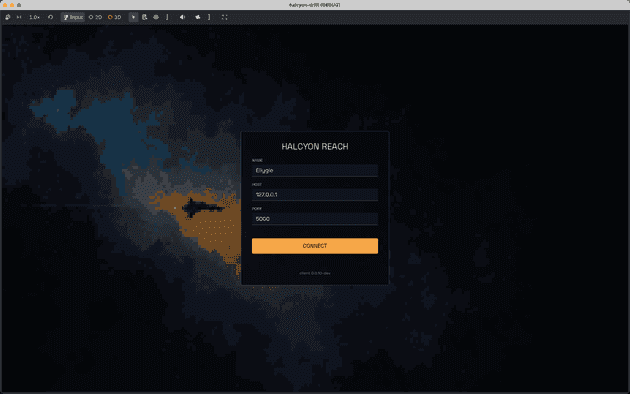The width and height of the screenshot is (630, 394).
Task: Switch to the 2D selection mode
Action: coord(95,17)
